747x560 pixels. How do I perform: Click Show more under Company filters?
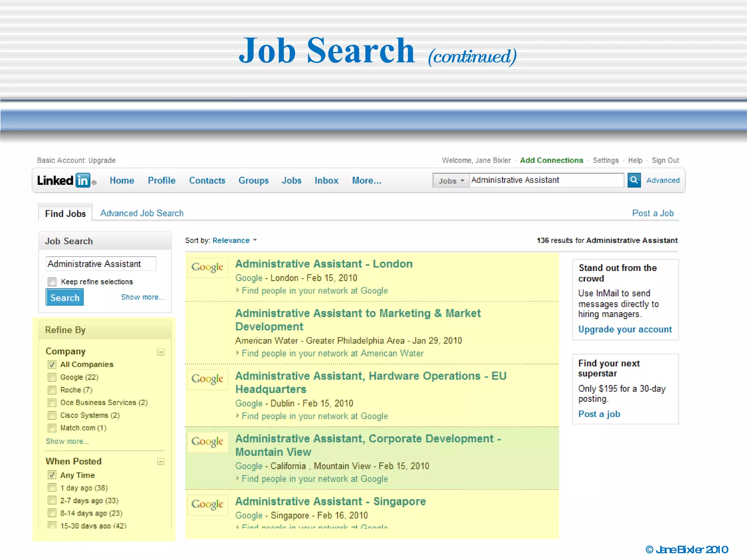tap(67, 441)
